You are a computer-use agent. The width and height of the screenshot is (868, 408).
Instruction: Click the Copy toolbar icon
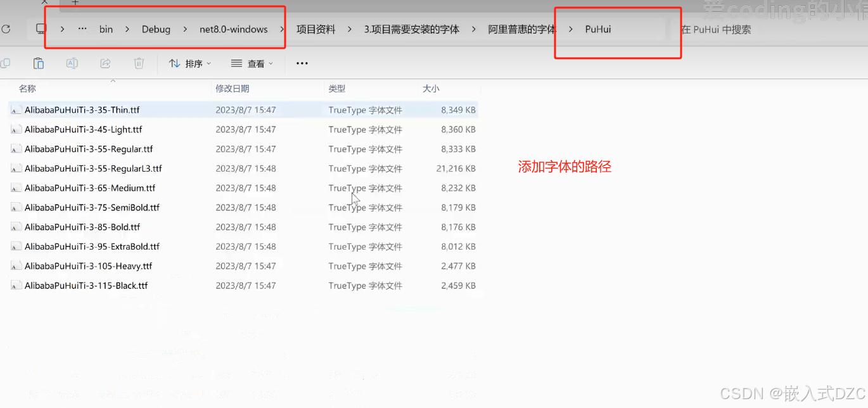(x=5, y=63)
